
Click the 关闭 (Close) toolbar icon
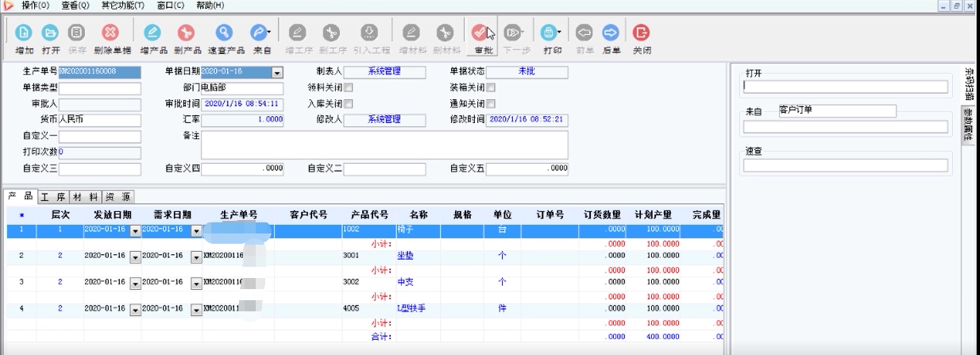point(642,33)
